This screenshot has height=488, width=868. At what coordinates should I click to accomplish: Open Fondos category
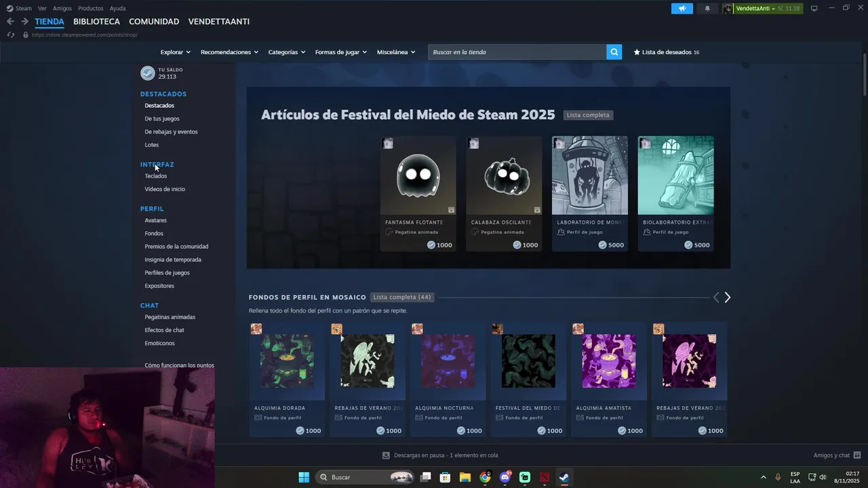coord(154,233)
